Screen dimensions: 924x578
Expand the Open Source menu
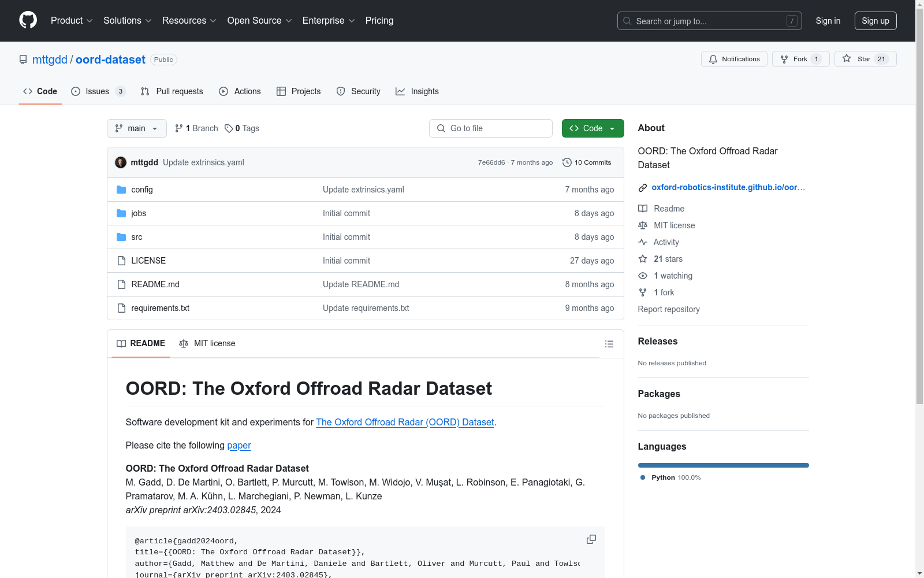pyautogui.click(x=260, y=21)
